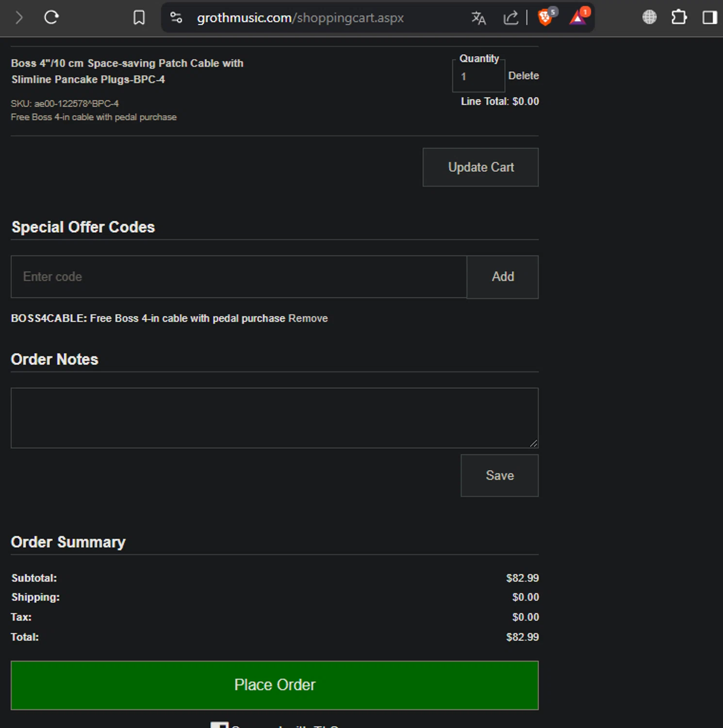
Task: Click the Line Total $0.00 text
Action: (x=500, y=101)
